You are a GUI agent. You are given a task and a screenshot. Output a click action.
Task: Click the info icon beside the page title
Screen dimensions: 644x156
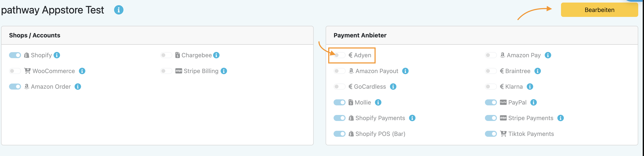coord(119,10)
